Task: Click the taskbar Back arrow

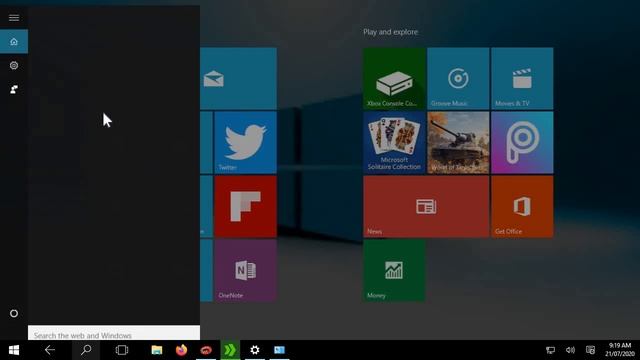Action: pyautogui.click(x=50, y=350)
